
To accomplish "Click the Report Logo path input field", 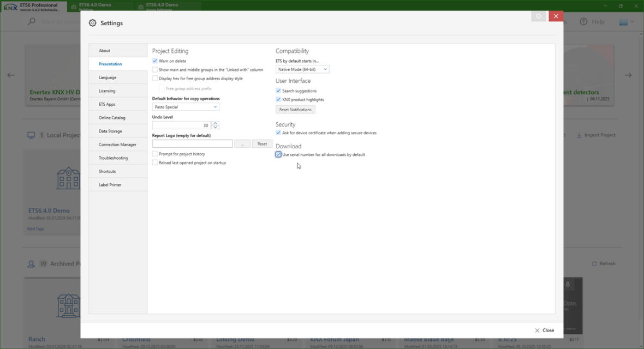I will point(192,144).
